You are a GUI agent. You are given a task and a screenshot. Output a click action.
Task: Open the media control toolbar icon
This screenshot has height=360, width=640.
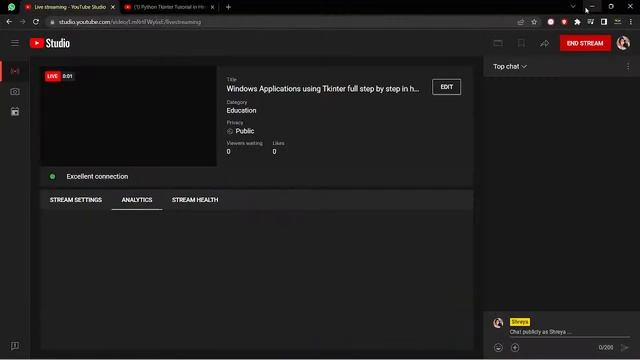(x=591, y=22)
